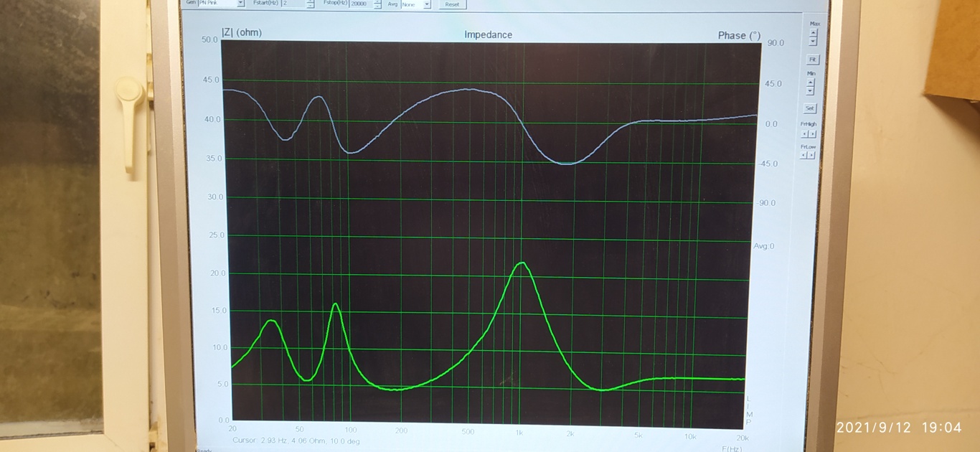The image size is (980, 452).
Task: Click the Fit button
Action: point(812,60)
